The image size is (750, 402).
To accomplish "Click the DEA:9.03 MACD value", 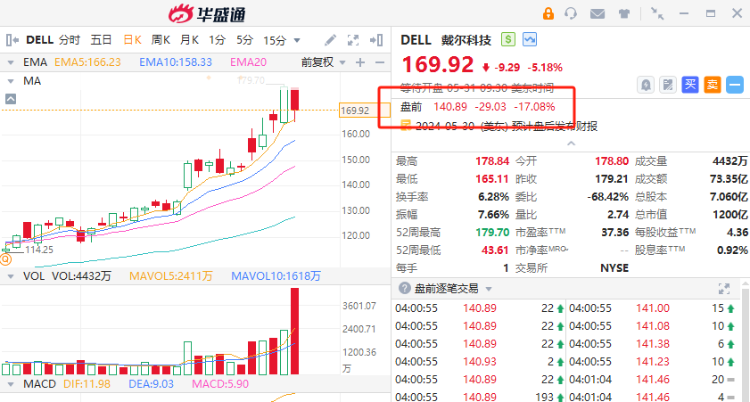I will [151, 384].
